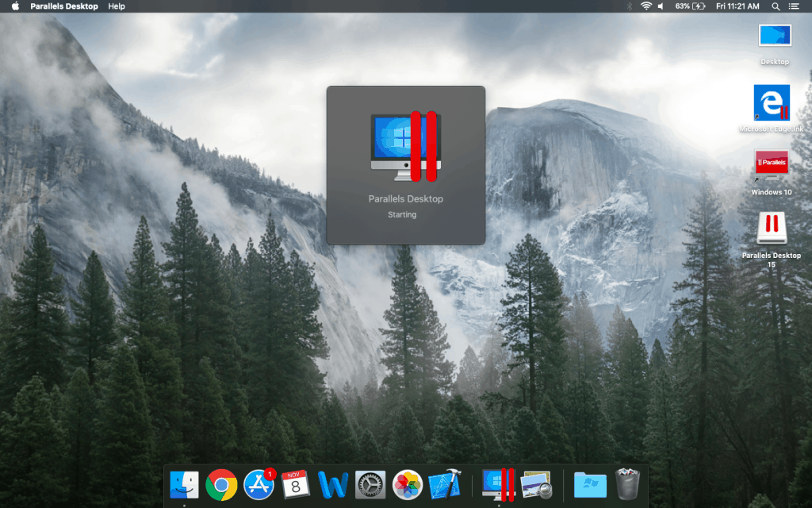Open the App Store in Dock

259,485
